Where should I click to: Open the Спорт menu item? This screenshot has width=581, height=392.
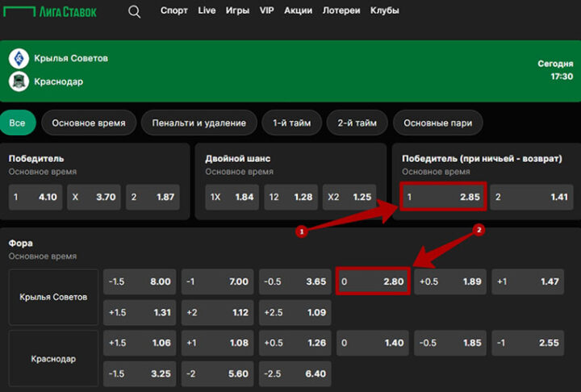173,11
